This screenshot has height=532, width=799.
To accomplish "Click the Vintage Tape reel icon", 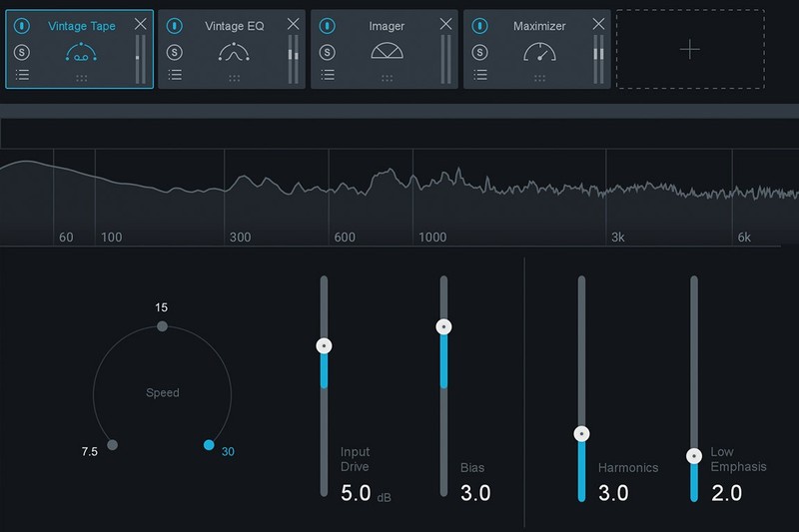I will tap(81, 53).
